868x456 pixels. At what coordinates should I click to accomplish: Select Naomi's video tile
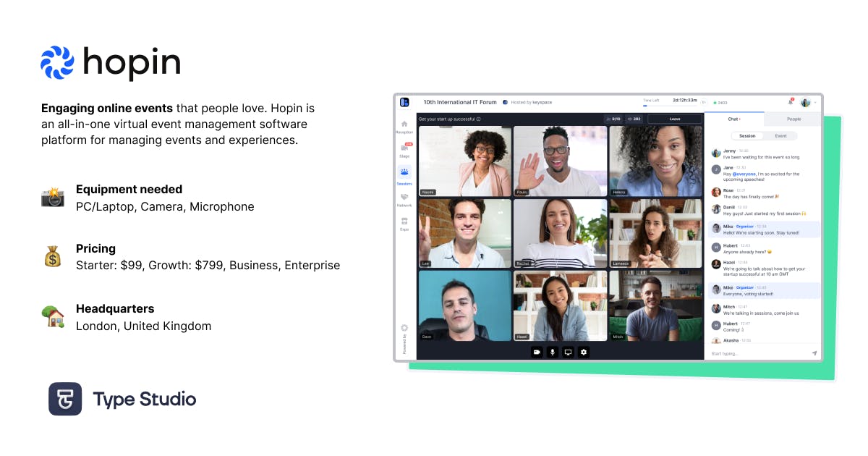(x=465, y=161)
